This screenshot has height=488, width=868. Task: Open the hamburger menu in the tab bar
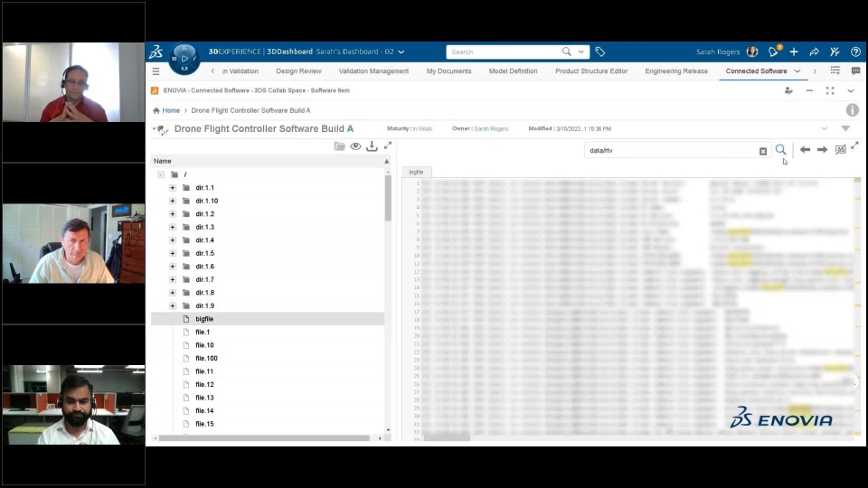click(156, 71)
